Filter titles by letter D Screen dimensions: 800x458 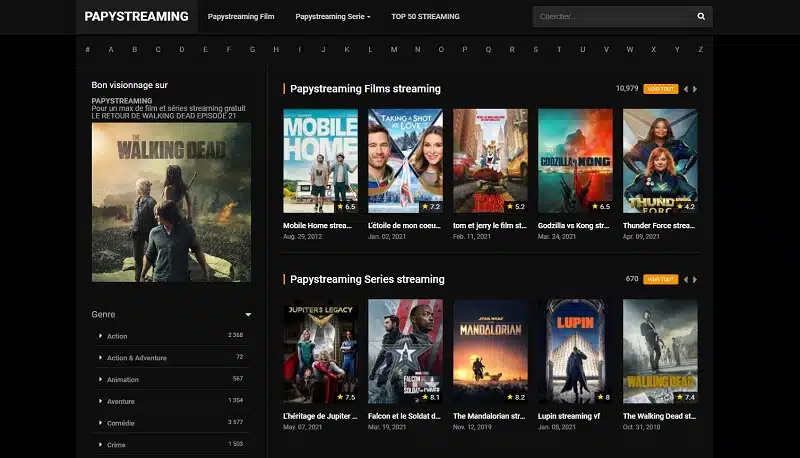point(182,49)
